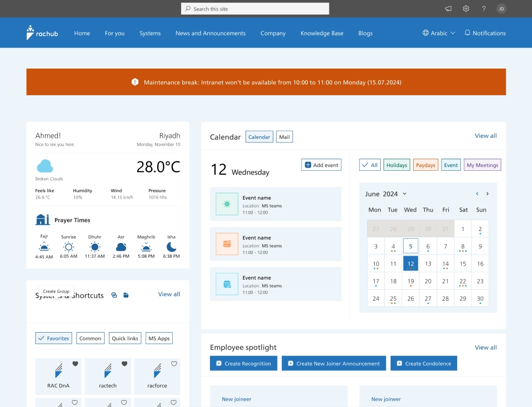The height and width of the screenshot is (407, 532).
Task: Toggle the My Meetings calendar filter
Action: pyautogui.click(x=482, y=165)
